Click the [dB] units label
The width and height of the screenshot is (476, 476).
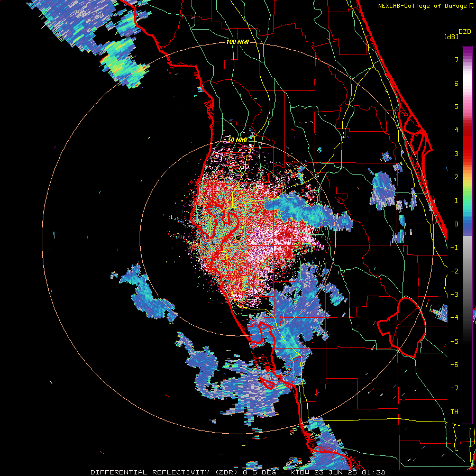452,36
